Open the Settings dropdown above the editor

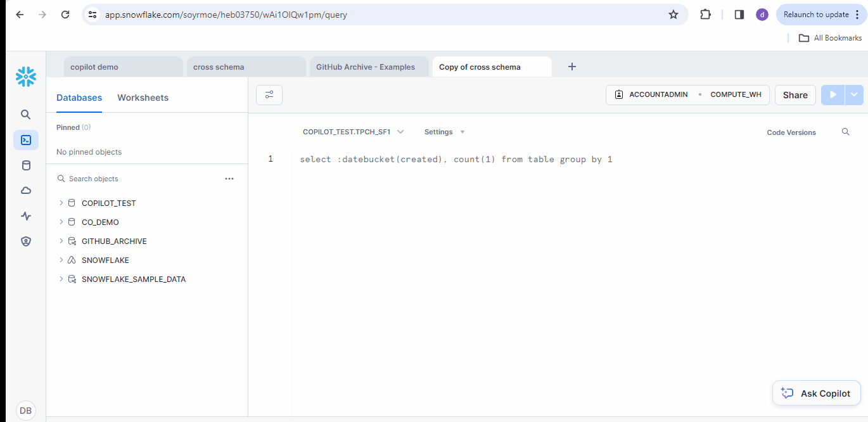(445, 132)
